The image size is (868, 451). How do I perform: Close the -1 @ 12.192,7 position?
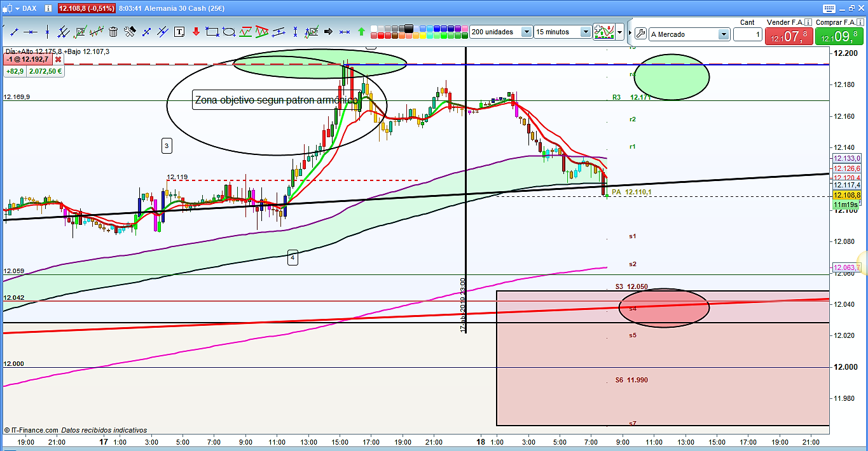point(58,59)
